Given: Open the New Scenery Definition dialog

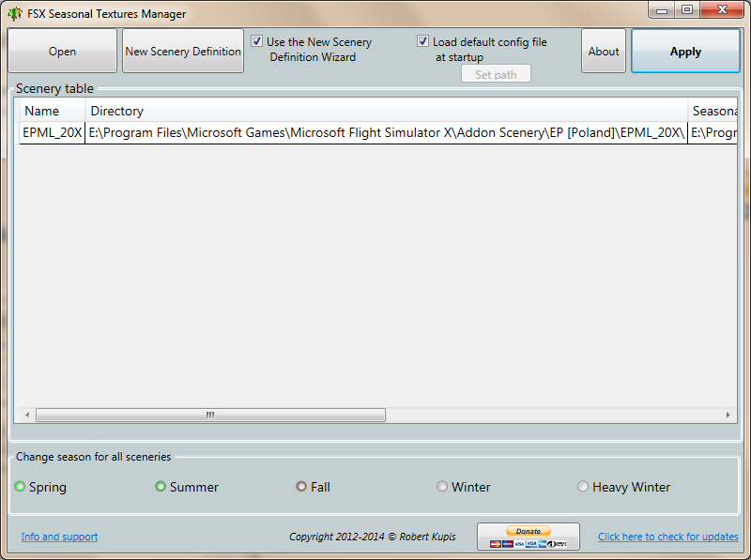Looking at the screenshot, I should (x=183, y=52).
